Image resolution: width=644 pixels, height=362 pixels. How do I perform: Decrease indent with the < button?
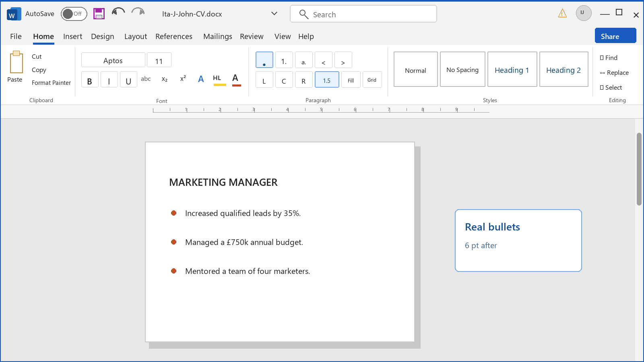(x=324, y=60)
